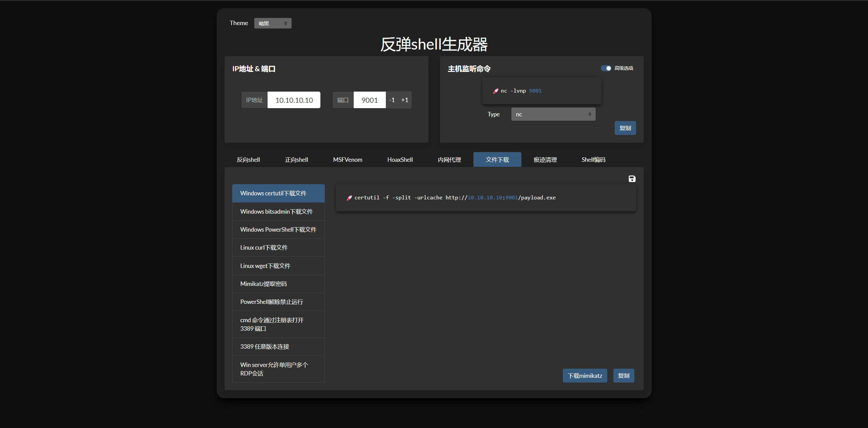Expand the listener Type nc dropdown
Screen dimensions: 868x428
coord(553,114)
